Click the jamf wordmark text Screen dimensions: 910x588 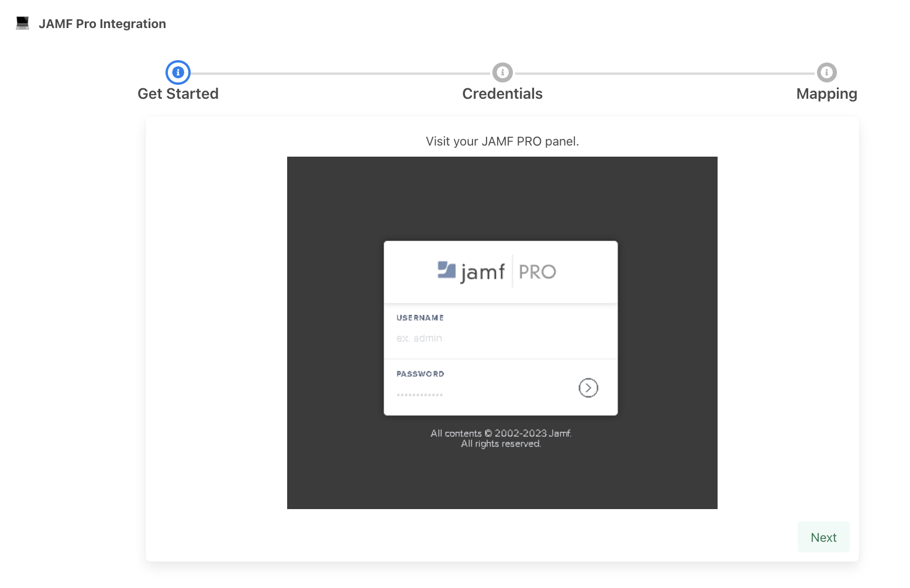482,272
